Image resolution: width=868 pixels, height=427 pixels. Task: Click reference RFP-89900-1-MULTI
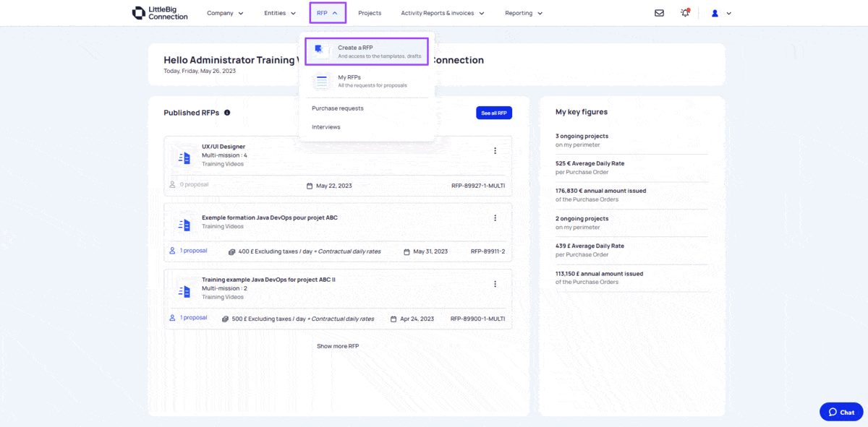478,319
